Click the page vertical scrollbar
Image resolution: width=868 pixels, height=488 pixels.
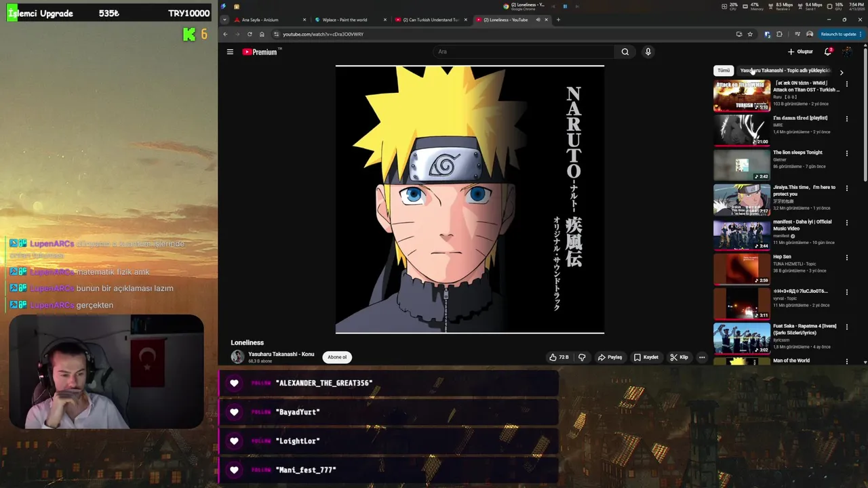tap(865, 115)
